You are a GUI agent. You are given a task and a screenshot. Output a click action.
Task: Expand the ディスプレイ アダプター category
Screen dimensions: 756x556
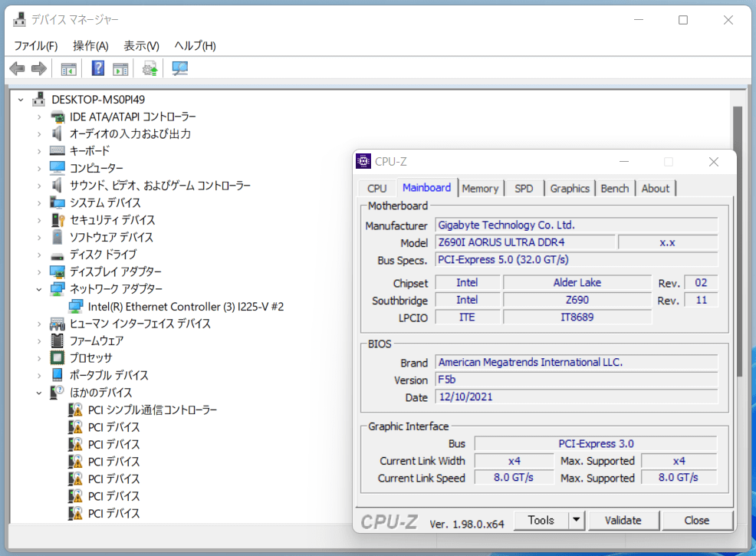tap(39, 272)
